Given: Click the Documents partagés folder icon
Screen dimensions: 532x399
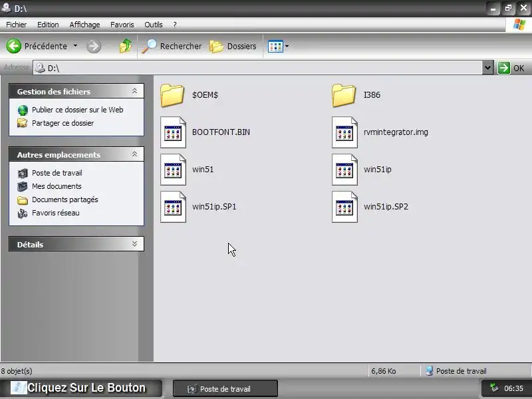Looking at the screenshot, I should (23, 200).
